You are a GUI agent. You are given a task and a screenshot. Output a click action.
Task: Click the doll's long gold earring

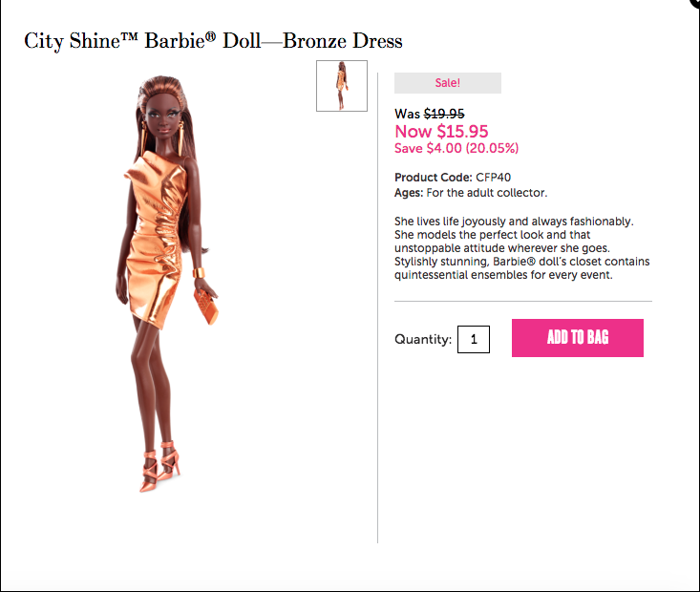(x=180, y=137)
